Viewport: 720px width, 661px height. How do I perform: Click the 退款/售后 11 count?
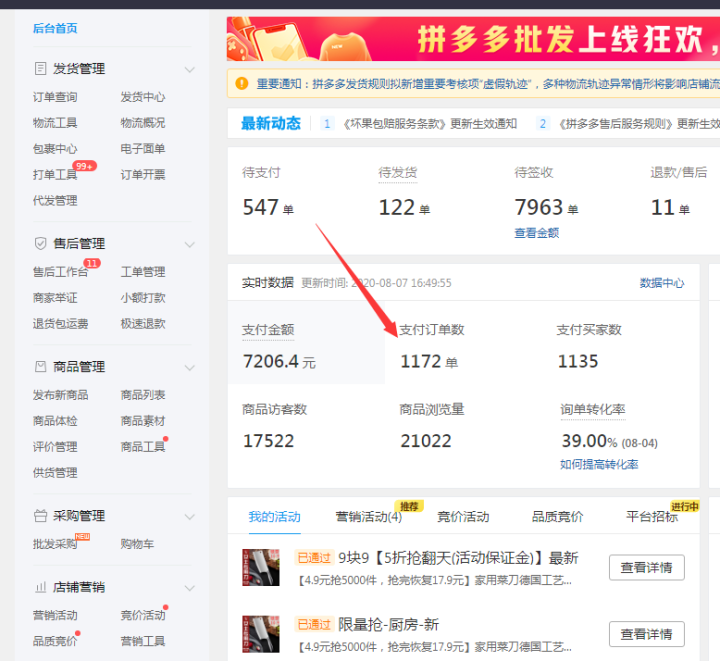tap(670, 207)
